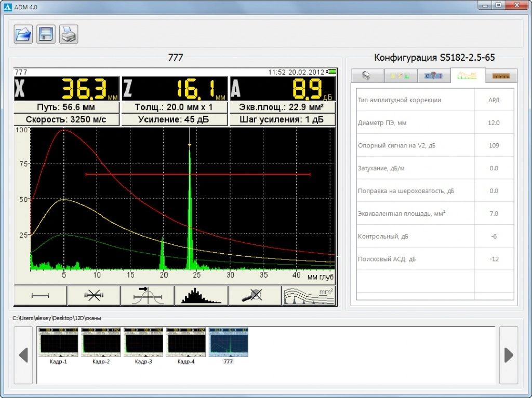Select the Кадр-1 thumbnail

pos(58,343)
